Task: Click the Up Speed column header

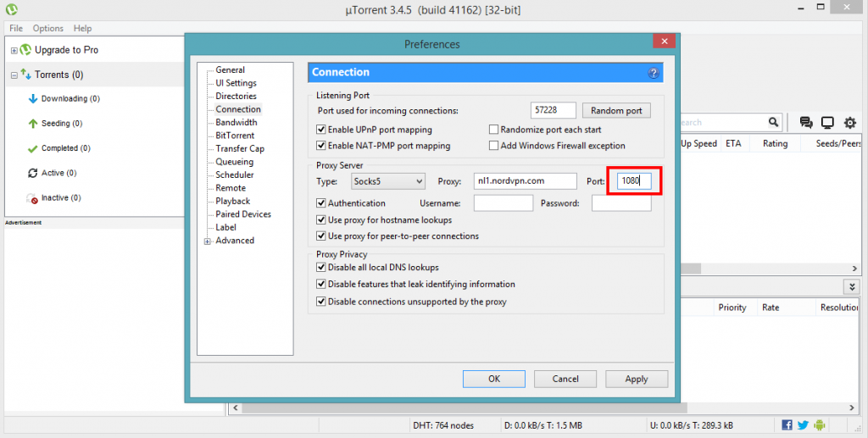Action: tap(698, 144)
